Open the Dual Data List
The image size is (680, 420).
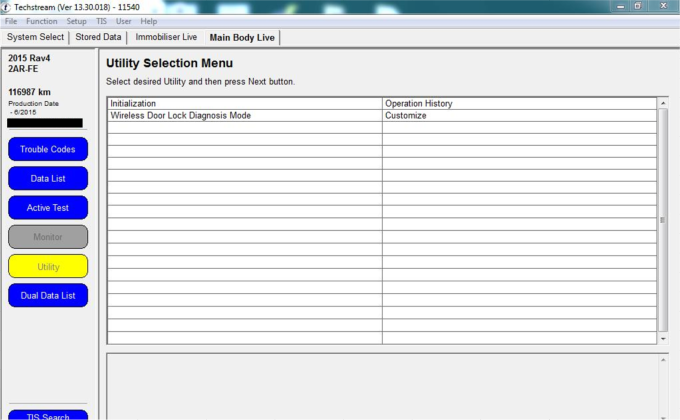click(x=48, y=296)
